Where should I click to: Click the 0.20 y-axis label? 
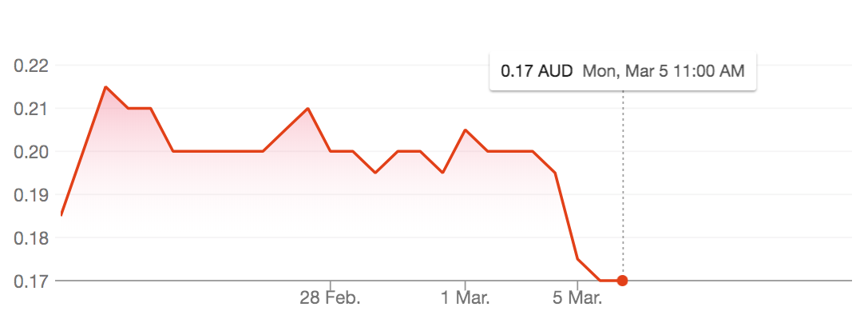(x=31, y=152)
